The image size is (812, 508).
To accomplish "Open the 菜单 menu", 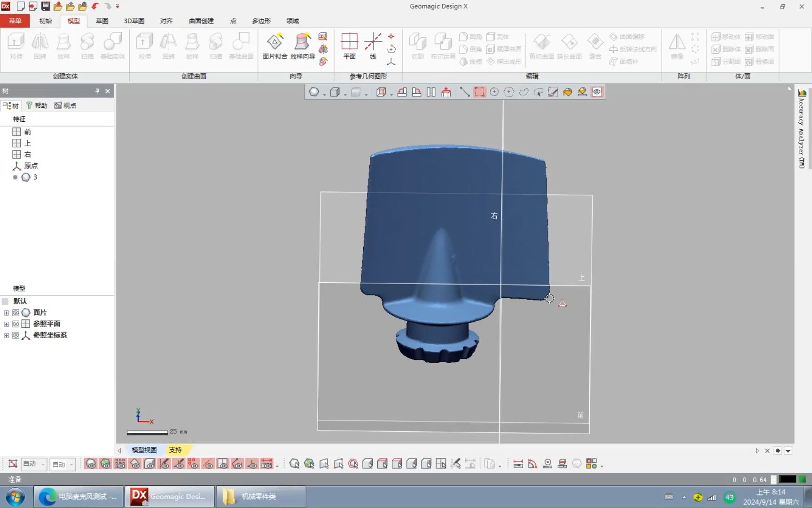I will pos(15,21).
